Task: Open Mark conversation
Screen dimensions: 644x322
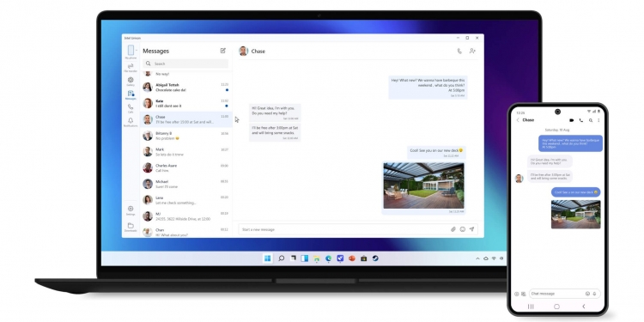Action: pyautogui.click(x=186, y=151)
